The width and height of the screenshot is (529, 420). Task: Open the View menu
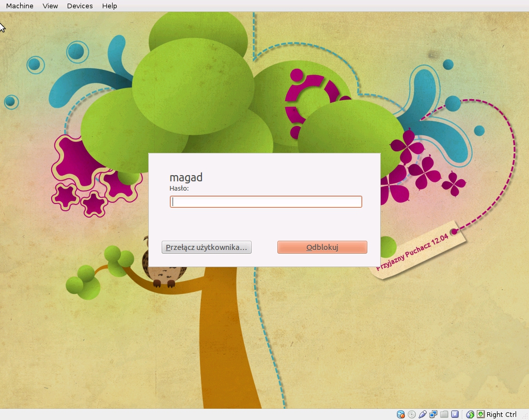click(50, 6)
